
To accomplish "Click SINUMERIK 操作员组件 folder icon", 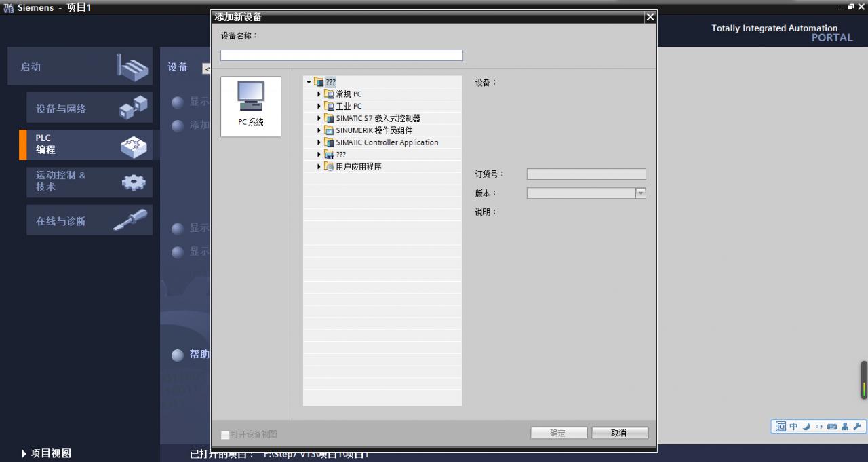I will pyautogui.click(x=329, y=130).
